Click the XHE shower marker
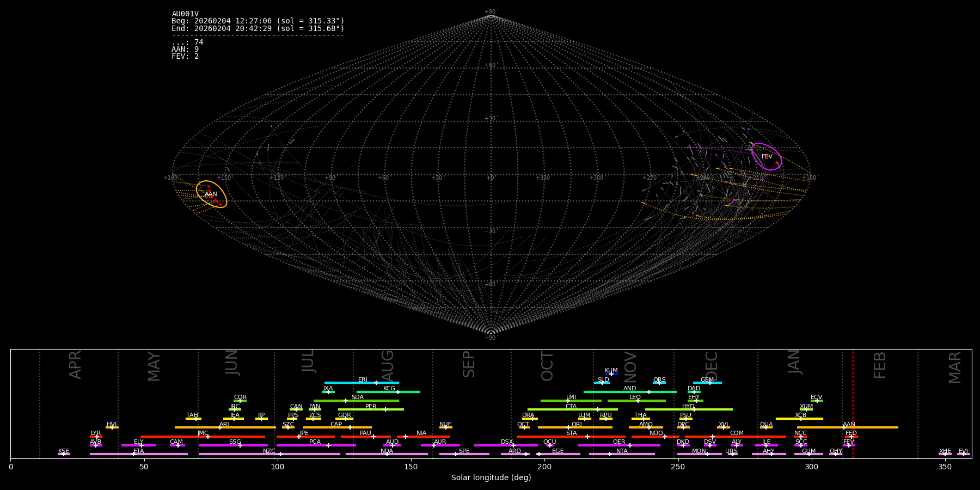 point(945,454)
